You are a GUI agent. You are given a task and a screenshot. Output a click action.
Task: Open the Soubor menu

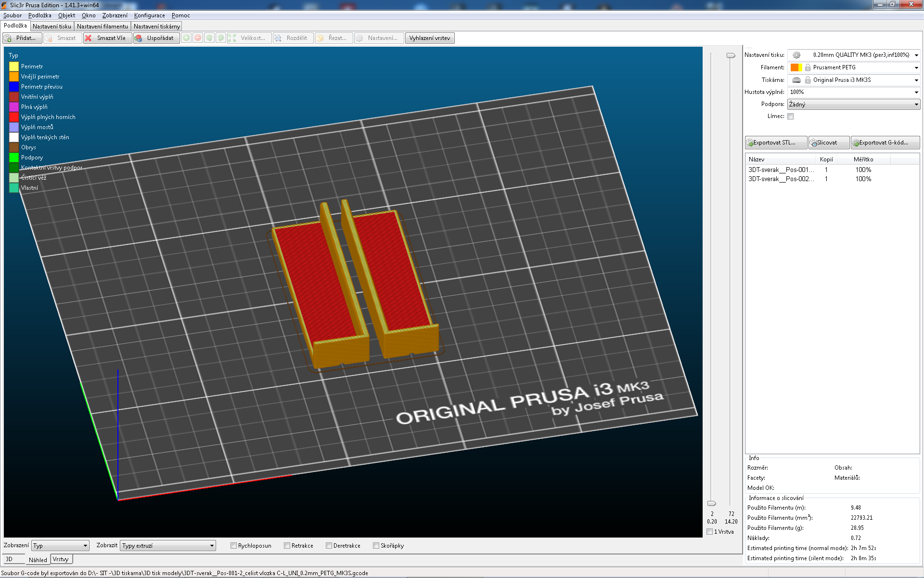13,15
